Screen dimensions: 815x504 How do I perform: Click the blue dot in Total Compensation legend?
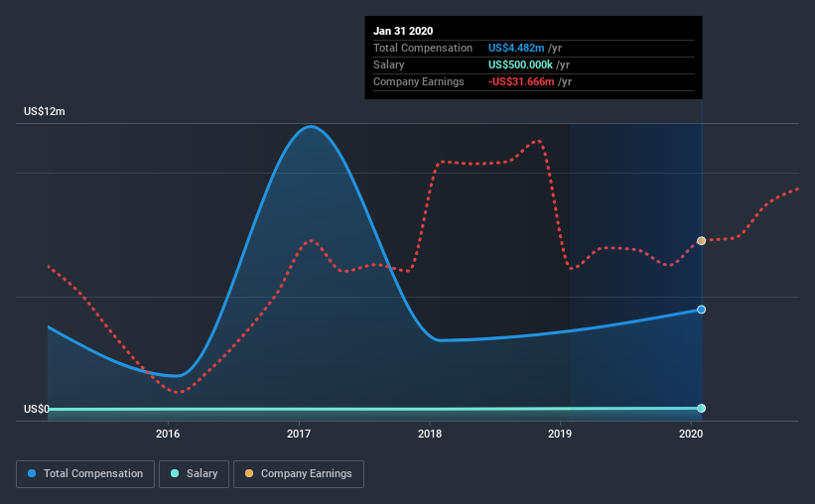(32, 473)
